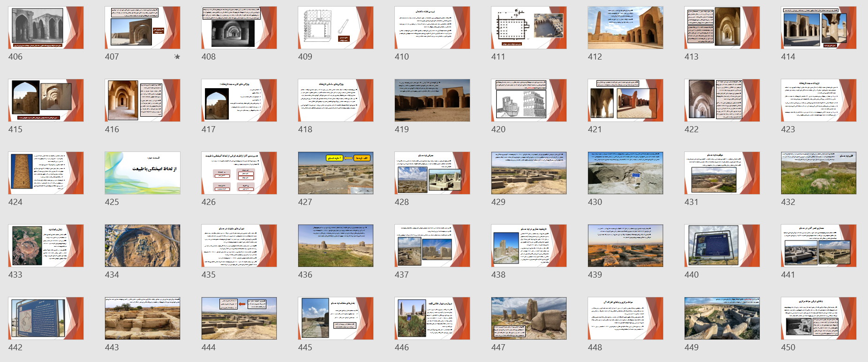Screen dimensions: 868x362
Task: Click slide 444 with red arrow callout
Action: [x=239, y=318]
